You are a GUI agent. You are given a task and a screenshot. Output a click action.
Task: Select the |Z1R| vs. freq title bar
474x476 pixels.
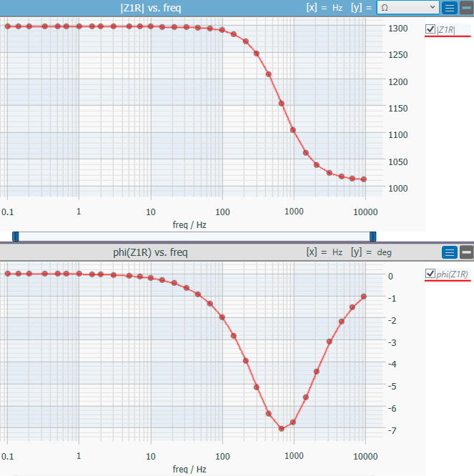[x=151, y=8]
